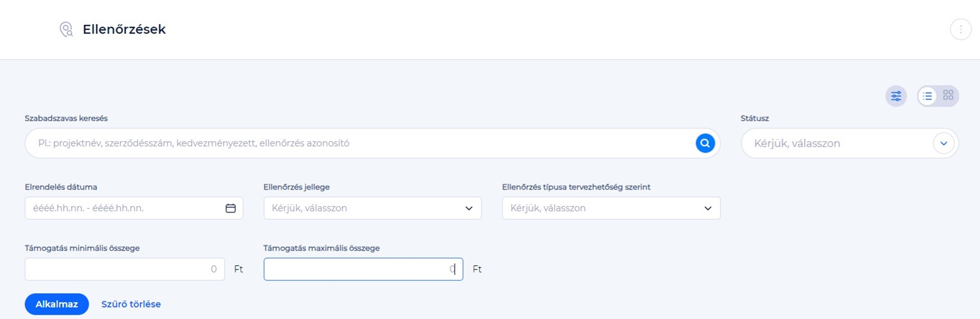
Task: Click the Szűrő törlése link
Action: coord(131,304)
